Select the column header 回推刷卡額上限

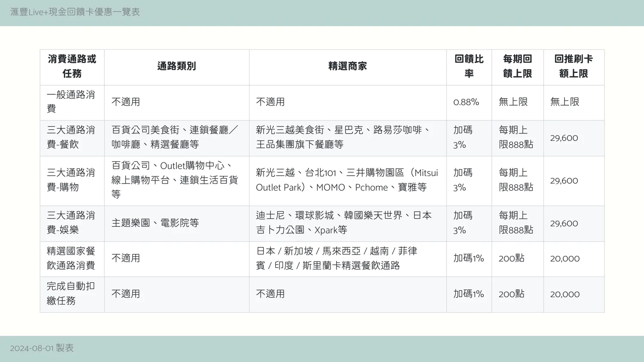click(x=574, y=67)
